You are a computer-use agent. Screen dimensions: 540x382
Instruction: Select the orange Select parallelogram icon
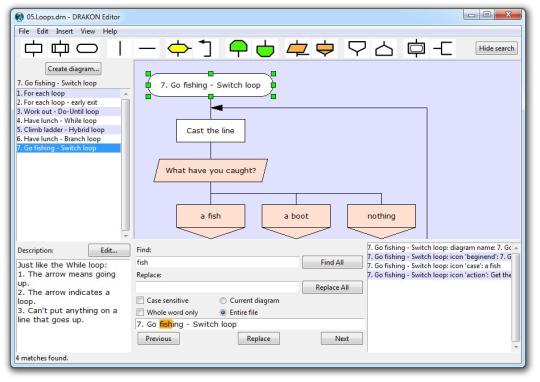[297, 48]
